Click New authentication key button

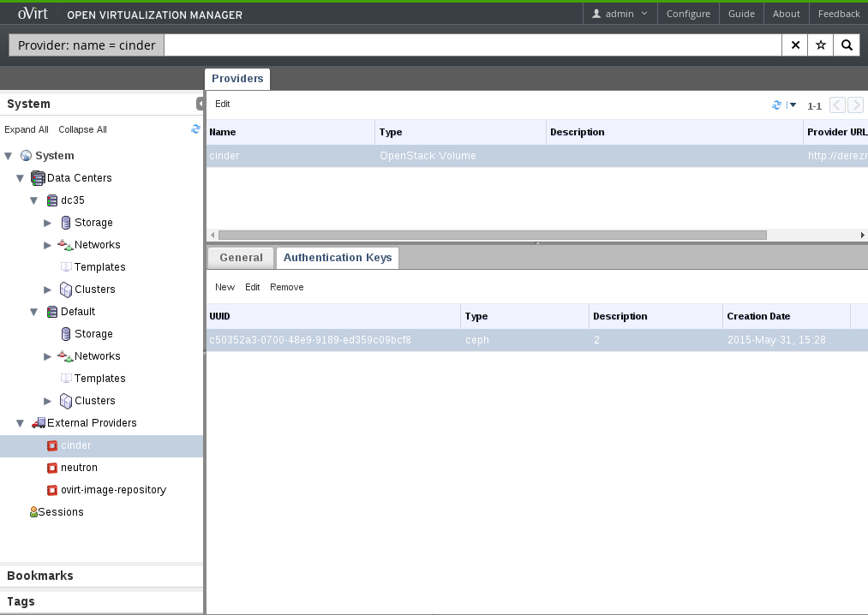(224, 288)
